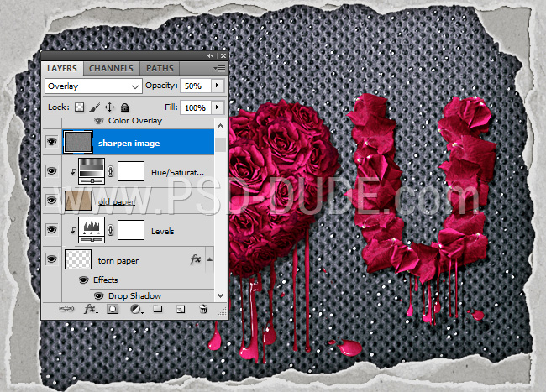Close the Layers panel

click(x=223, y=55)
